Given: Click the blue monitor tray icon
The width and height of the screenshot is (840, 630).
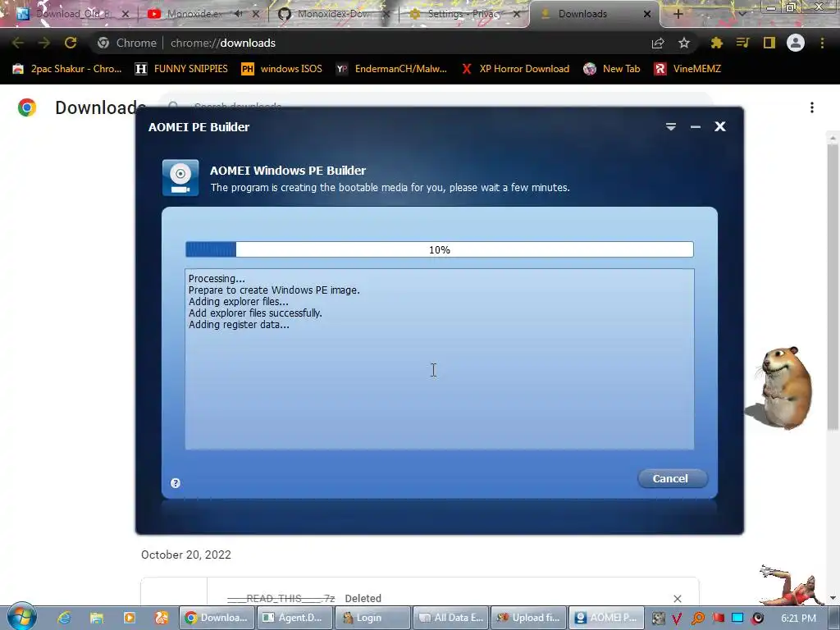Looking at the screenshot, I should [x=737, y=619].
